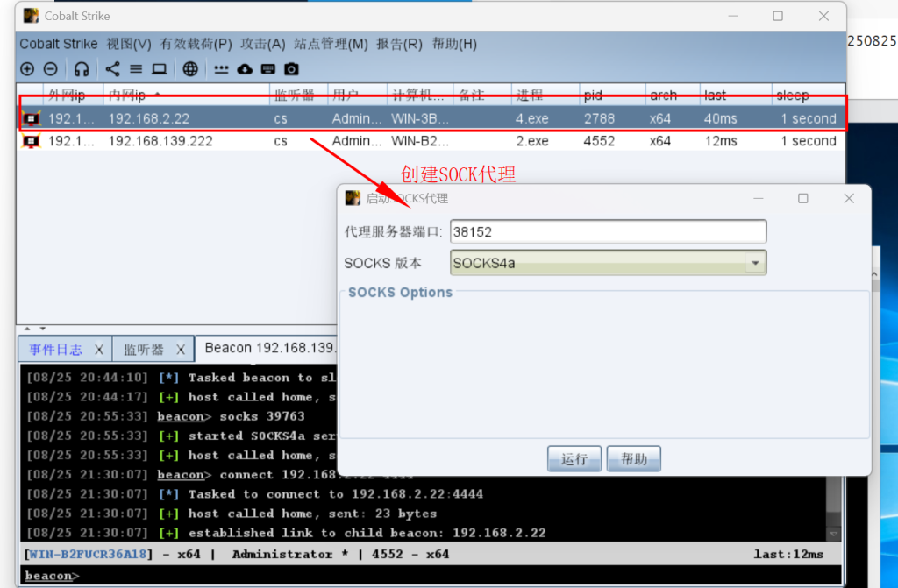
Task: Click beacon icon of 192.168.139.222 row
Action: click(x=31, y=141)
